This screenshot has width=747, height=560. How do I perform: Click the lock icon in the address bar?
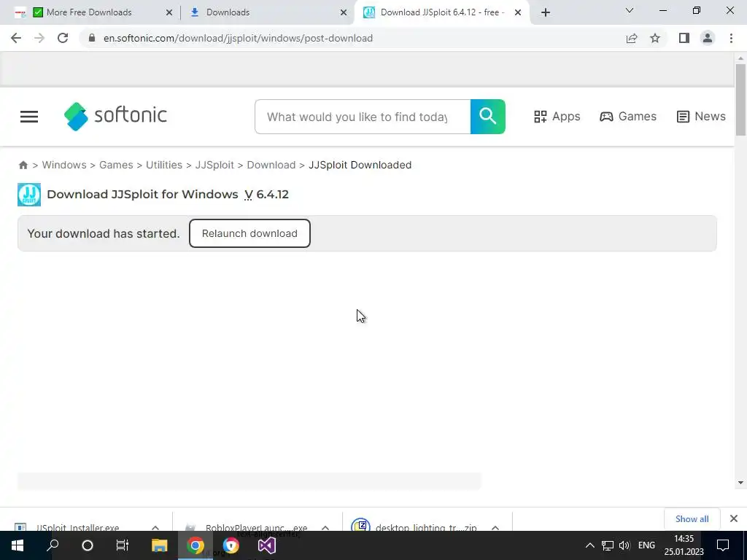(92, 38)
